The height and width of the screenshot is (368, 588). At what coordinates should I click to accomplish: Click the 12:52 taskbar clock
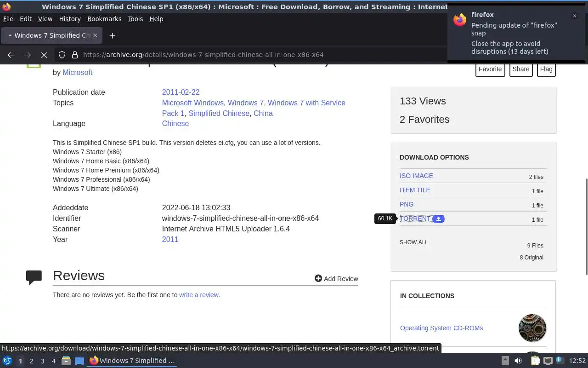pyautogui.click(x=577, y=361)
